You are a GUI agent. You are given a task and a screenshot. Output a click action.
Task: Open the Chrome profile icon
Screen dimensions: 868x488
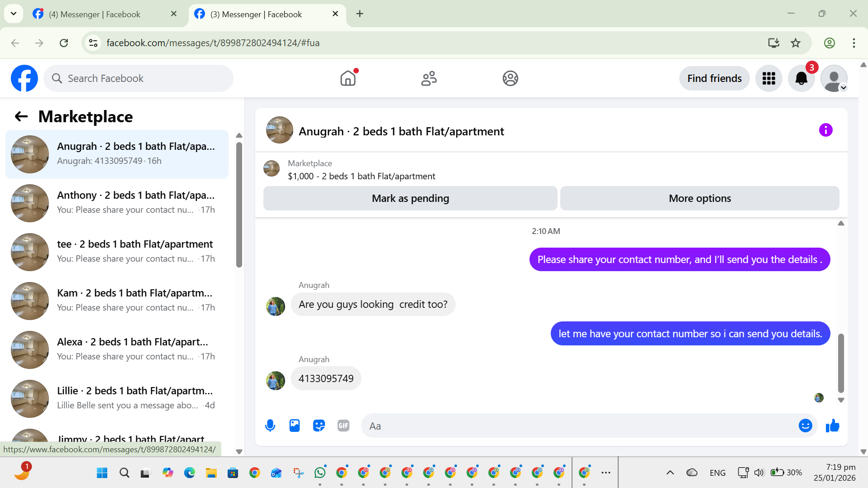click(x=829, y=43)
